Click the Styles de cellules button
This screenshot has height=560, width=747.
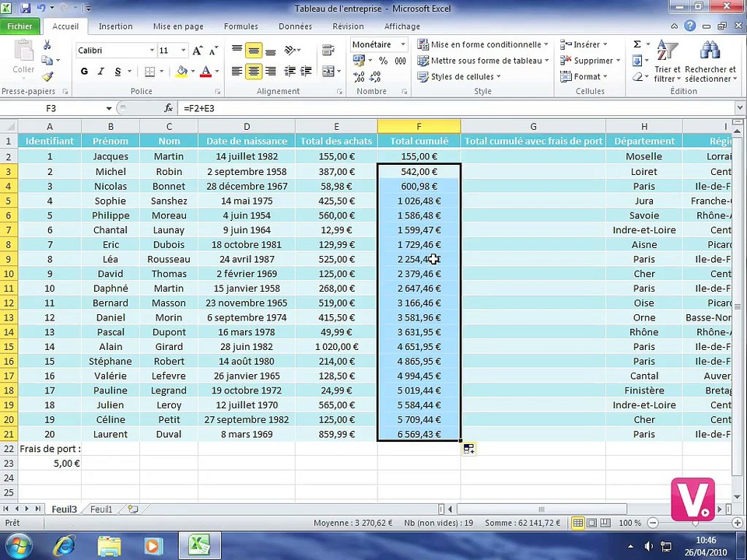coord(459,77)
